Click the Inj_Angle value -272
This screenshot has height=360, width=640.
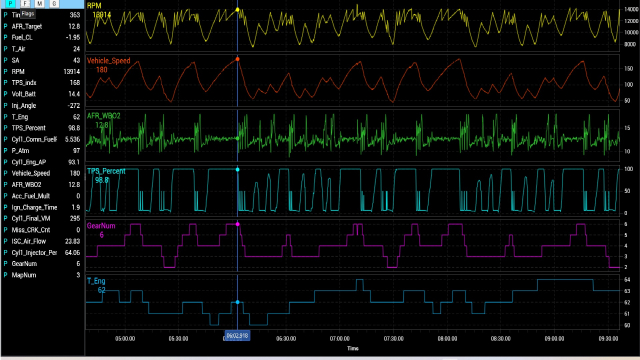74,106
